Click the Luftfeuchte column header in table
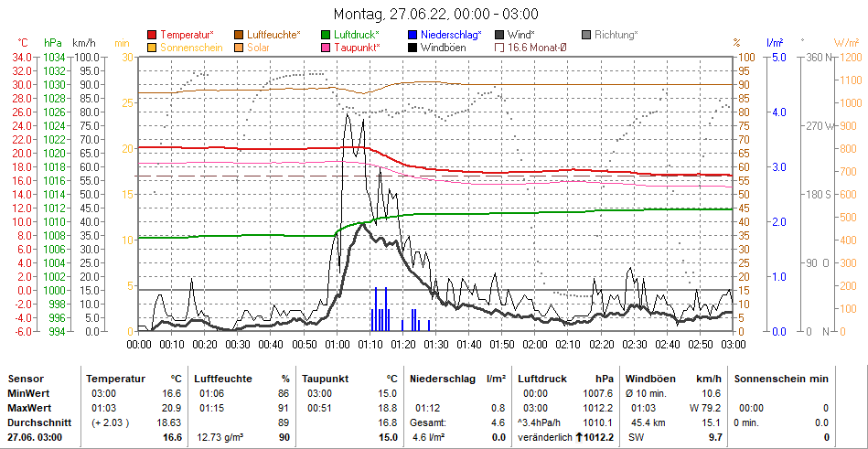Screen dimensions: 868x449 point(223,380)
